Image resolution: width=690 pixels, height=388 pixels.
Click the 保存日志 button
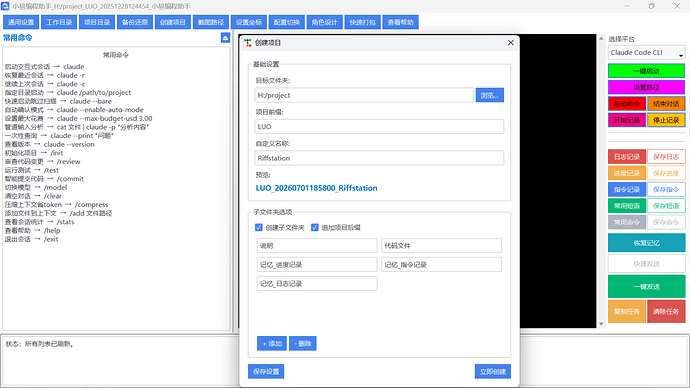(666, 157)
